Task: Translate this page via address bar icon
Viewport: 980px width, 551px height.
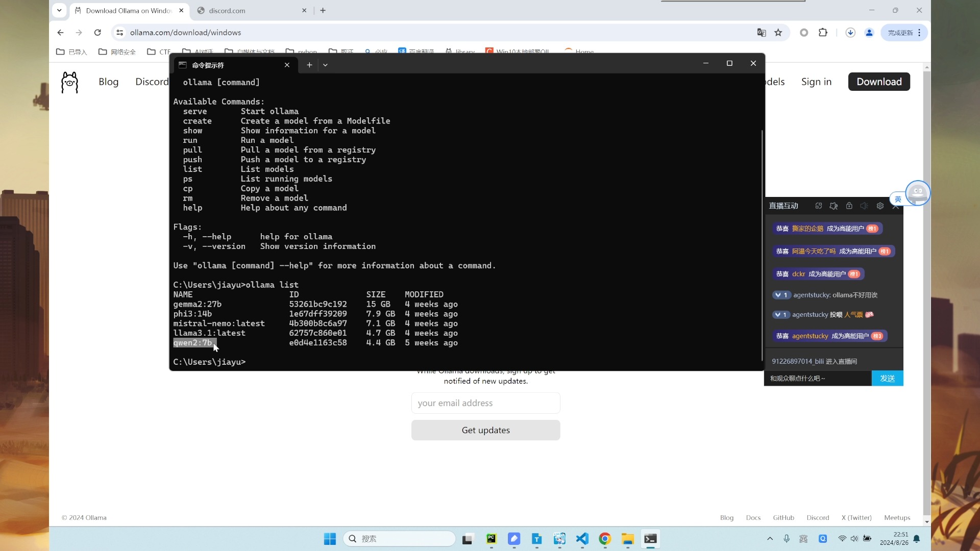Action: coord(762,33)
